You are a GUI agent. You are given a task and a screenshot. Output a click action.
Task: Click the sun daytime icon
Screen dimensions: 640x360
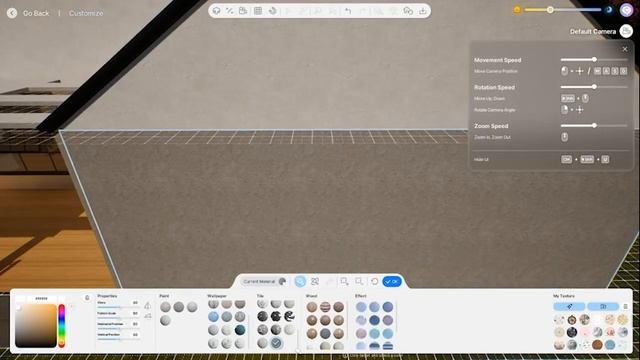tap(517, 9)
